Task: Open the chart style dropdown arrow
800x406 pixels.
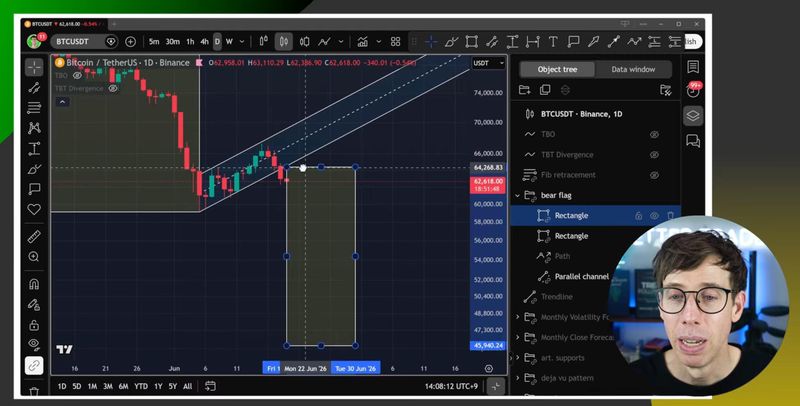Action: pos(341,42)
